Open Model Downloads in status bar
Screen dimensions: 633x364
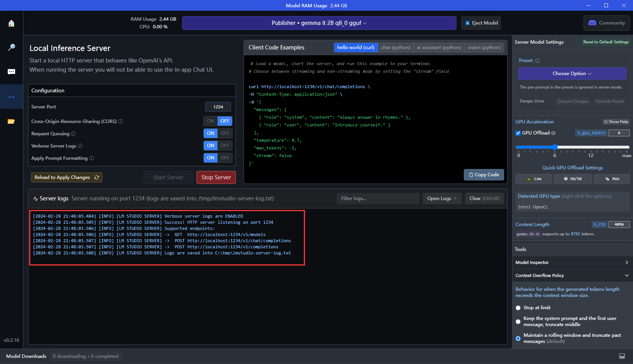pyautogui.click(x=26, y=356)
